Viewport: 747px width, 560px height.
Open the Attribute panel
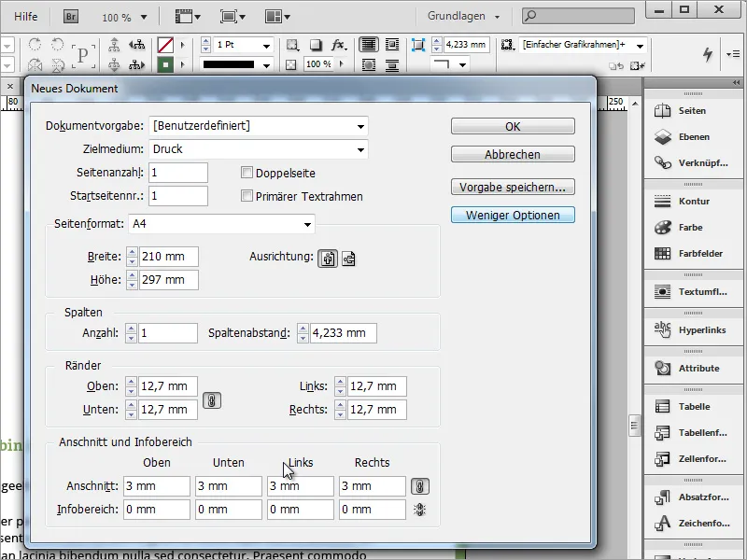pos(693,369)
